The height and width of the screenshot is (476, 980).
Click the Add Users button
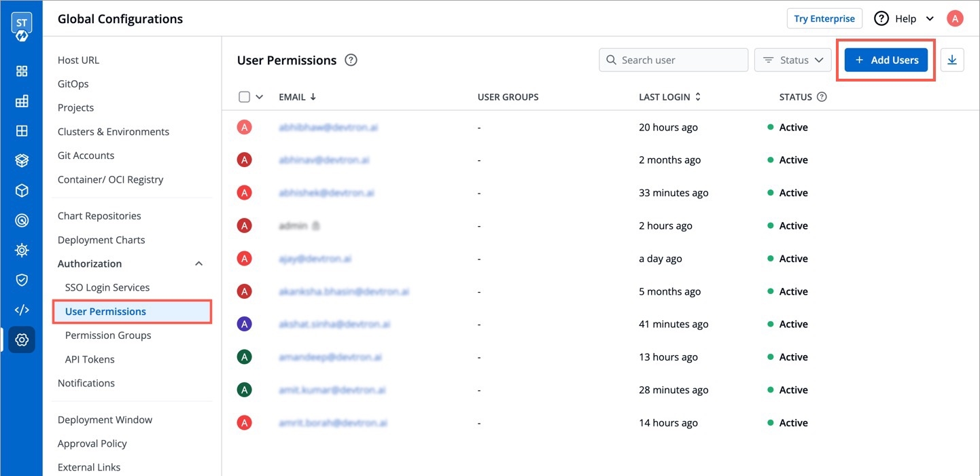tap(886, 60)
